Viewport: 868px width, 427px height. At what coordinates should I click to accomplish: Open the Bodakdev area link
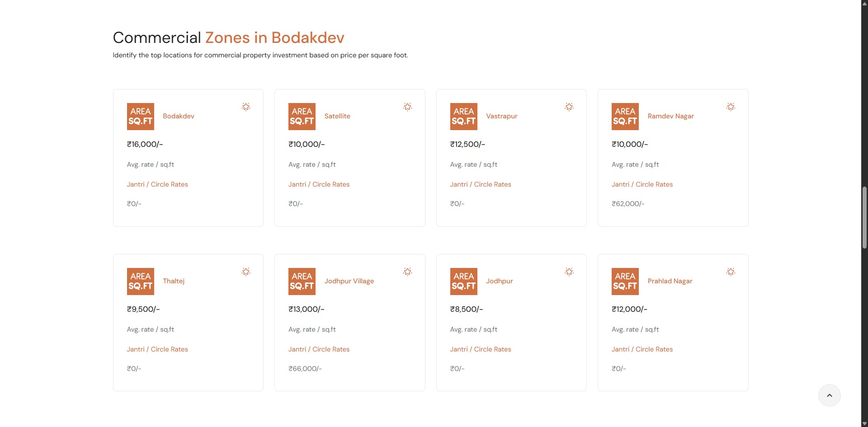click(178, 116)
